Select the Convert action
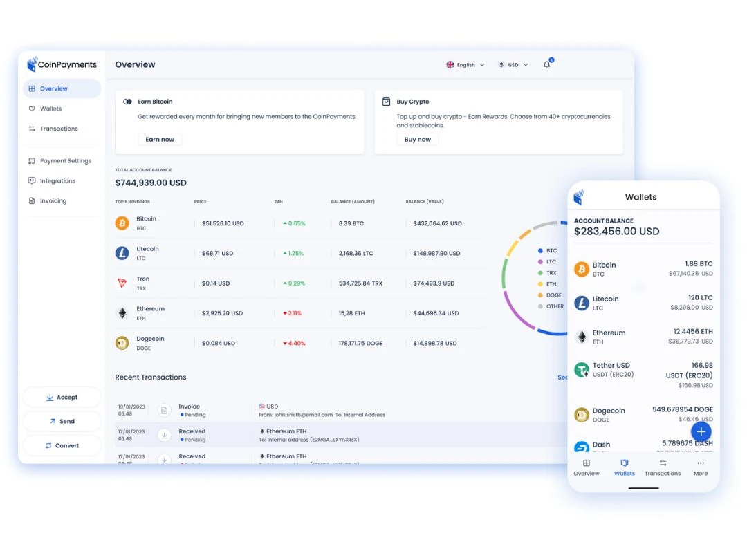Screen dimensions: 747x560 (x=62, y=445)
